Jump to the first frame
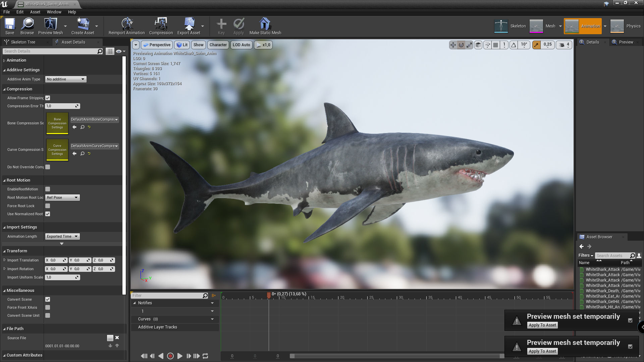This screenshot has height=362, width=644. point(144,356)
